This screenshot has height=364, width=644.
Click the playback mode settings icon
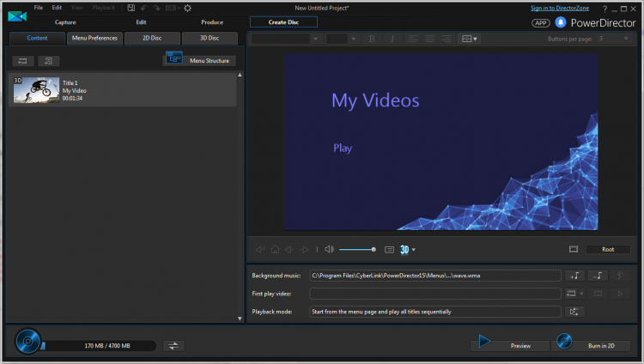point(574,312)
